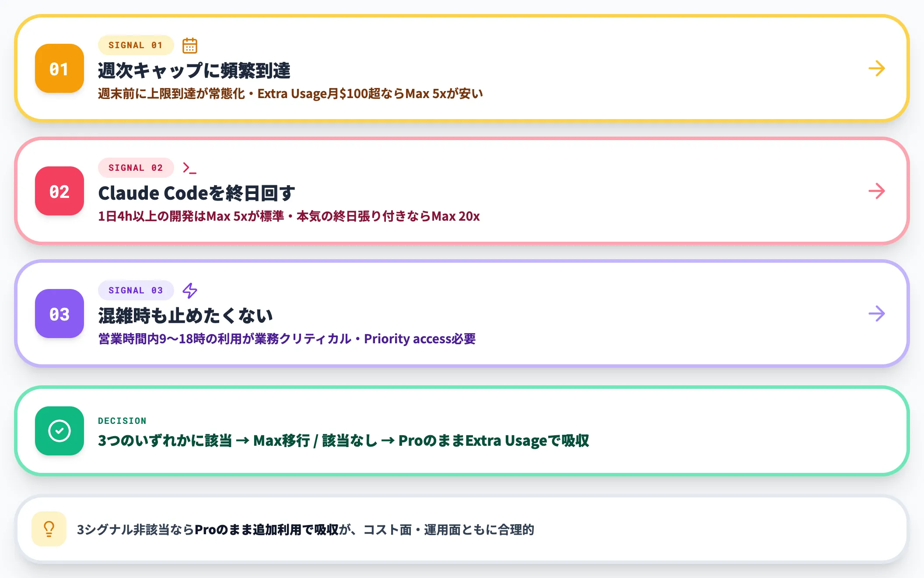Click the red 02 number badge

[x=59, y=191]
